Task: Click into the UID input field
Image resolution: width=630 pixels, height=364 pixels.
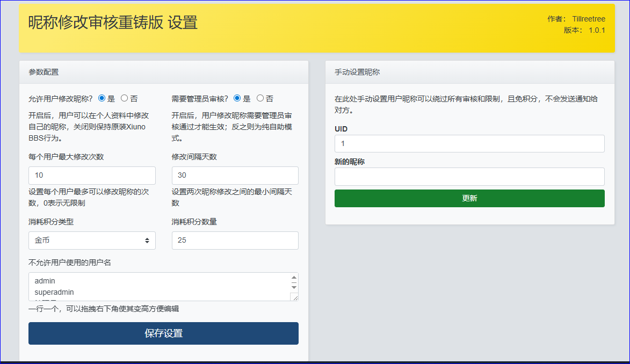Action: tap(469, 143)
